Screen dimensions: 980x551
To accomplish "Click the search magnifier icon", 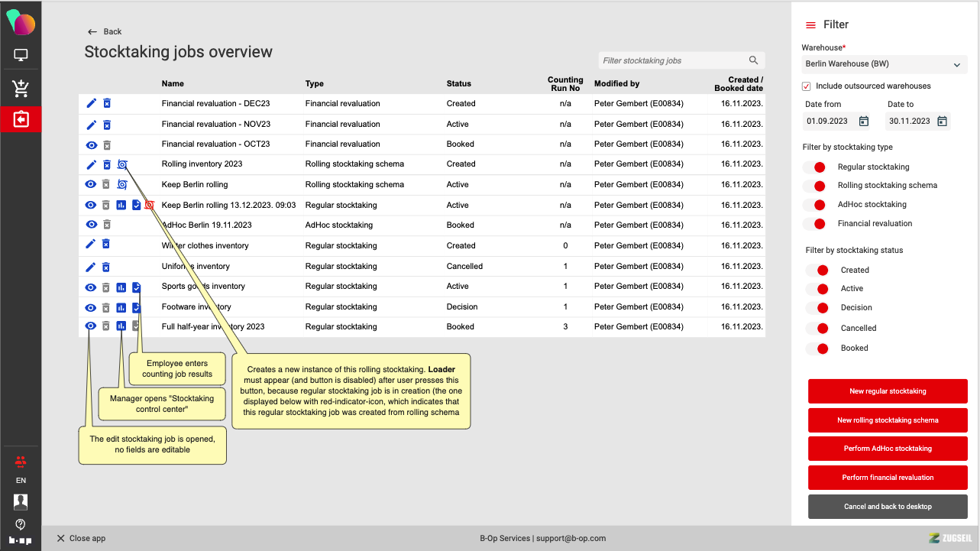I will (753, 61).
